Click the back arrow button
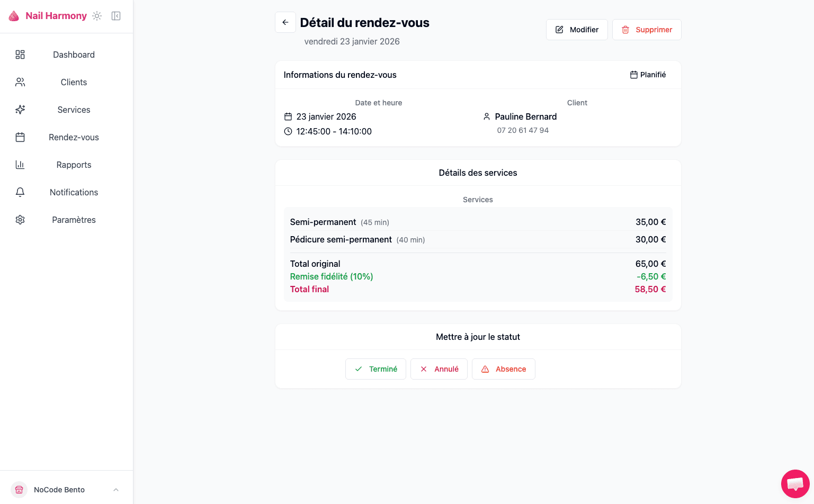 285,22
